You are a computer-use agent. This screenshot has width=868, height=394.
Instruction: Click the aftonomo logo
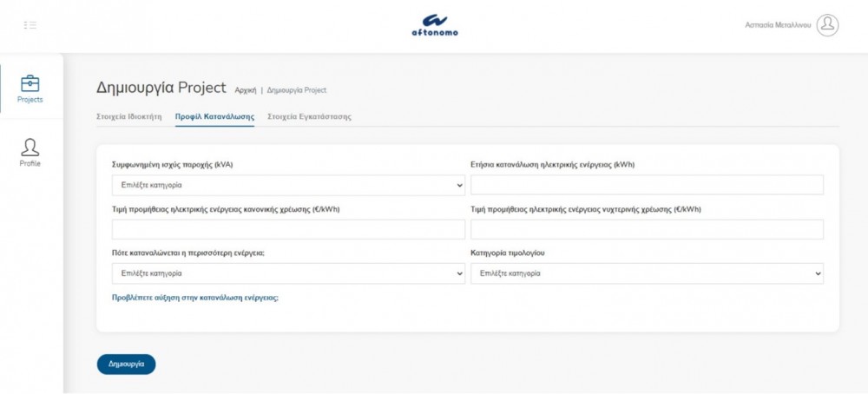434,24
